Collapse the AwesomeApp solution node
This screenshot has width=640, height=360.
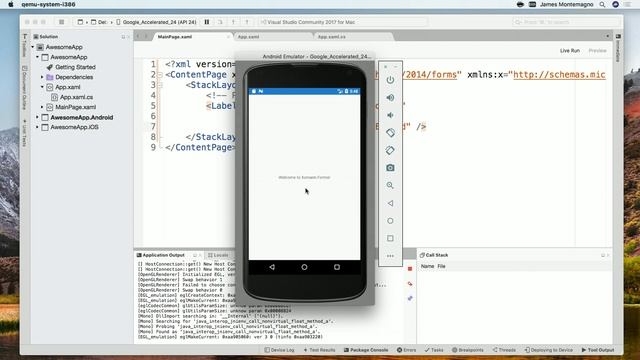(33, 47)
